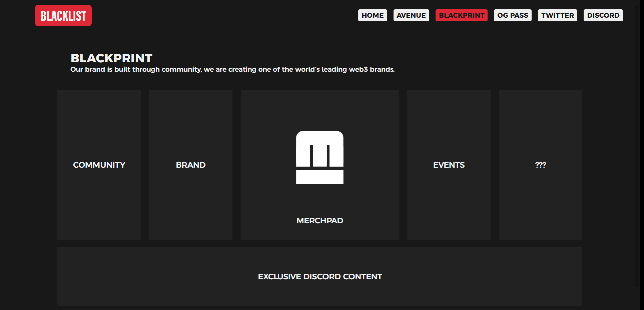Visit the TWITTER link in navigation
This screenshot has width=644, height=310.
pos(558,15)
